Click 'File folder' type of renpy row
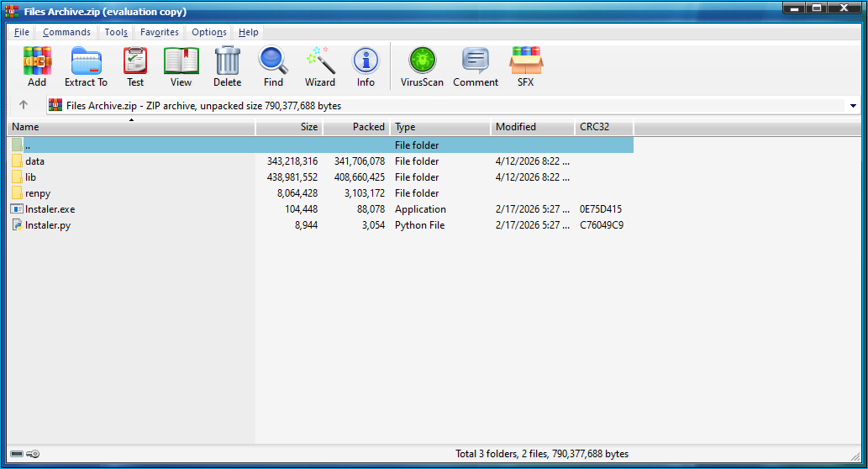The image size is (868, 469). click(x=417, y=193)
